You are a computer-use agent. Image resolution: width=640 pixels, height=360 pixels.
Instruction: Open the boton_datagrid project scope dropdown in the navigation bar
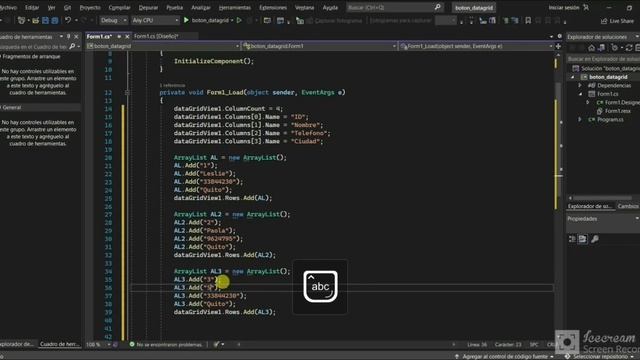(x=162, y=46)
